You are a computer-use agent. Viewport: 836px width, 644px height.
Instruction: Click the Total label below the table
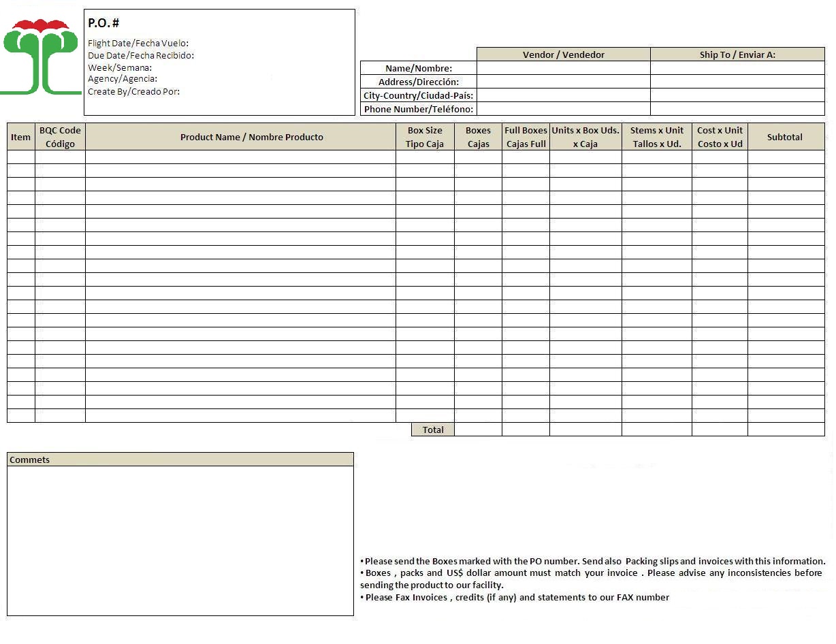(x=433, y=430)
